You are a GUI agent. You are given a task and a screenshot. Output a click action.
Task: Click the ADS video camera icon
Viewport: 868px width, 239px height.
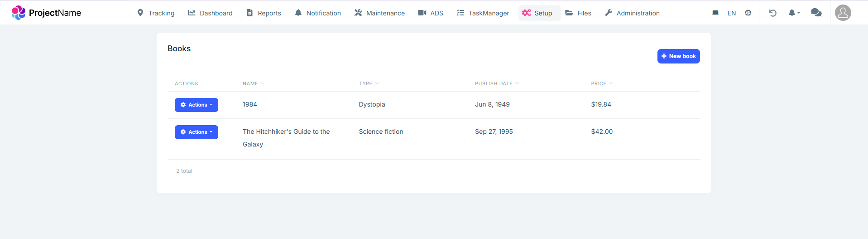pos(422,13)
